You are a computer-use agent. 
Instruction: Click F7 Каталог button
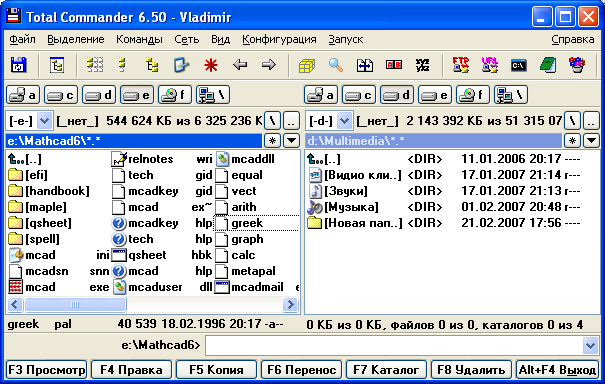pos(386,370)
